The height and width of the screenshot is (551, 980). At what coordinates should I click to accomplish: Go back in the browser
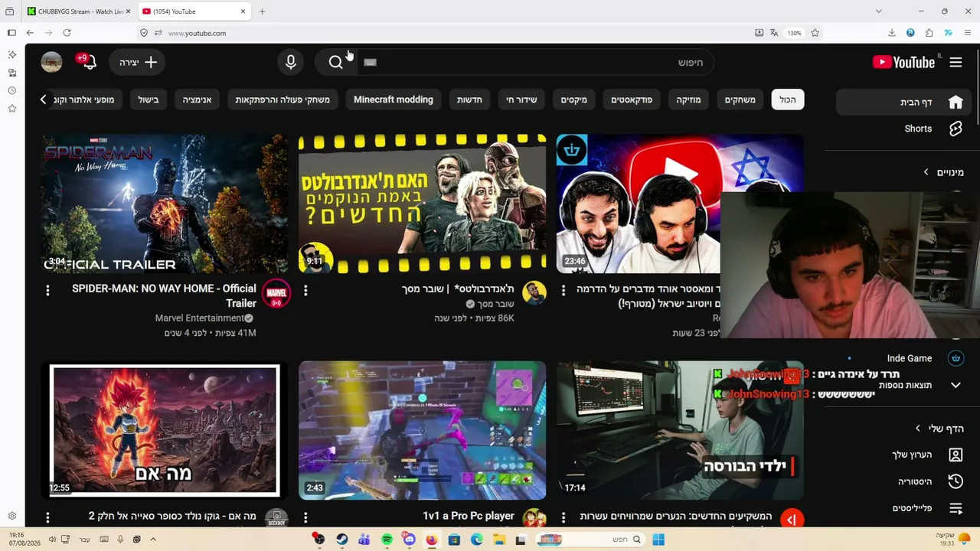point(30,33)
